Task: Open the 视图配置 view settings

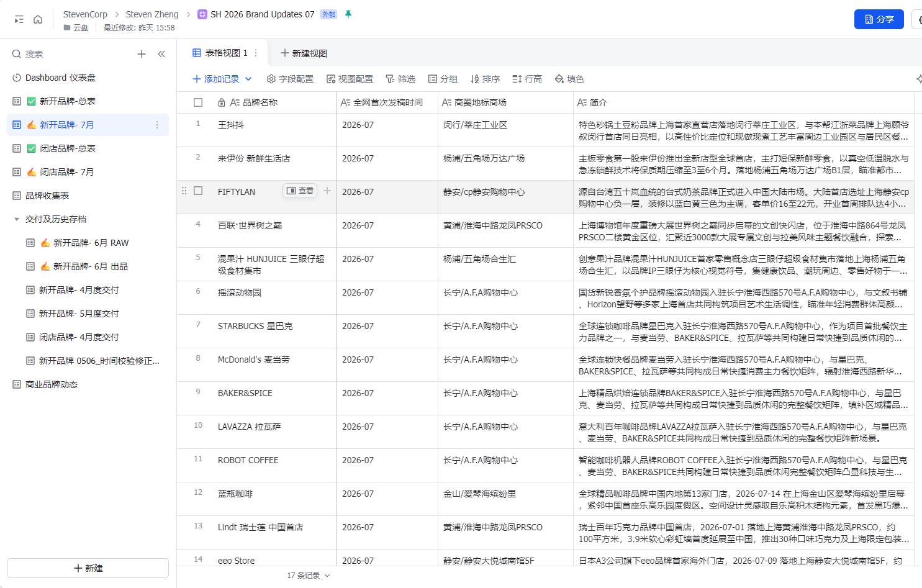Action: click(350, 79)
